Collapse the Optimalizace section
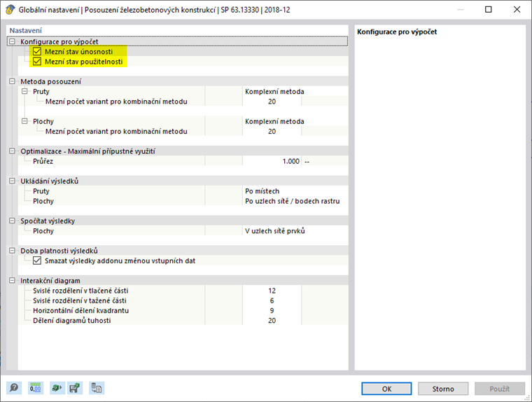This screenshot has height=402, width=532. pyautogui.click(x=12, y=151)
